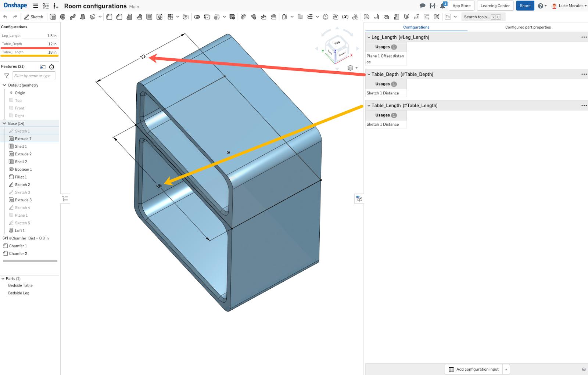The height and width of the screenshot is (375, 588).
Task: Open the notifications bell
Action: coord(443,6)
